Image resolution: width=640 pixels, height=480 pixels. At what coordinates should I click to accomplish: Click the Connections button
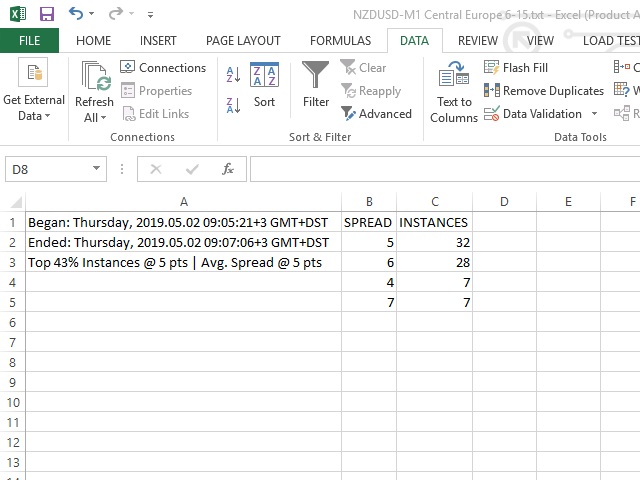163,68
